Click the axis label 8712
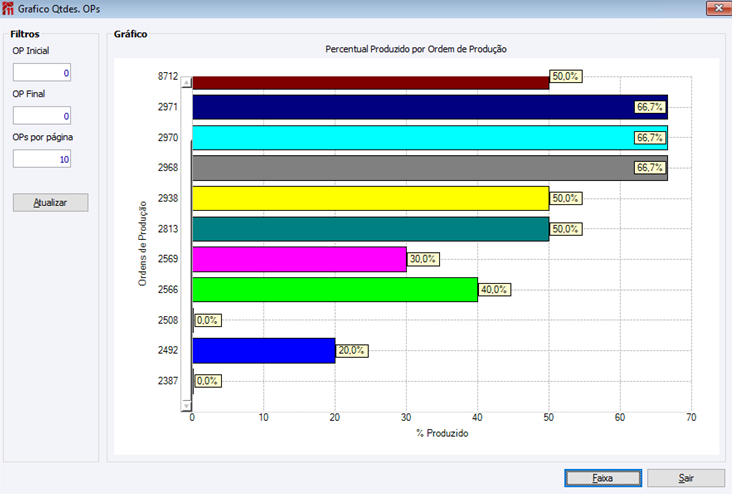This screenshot has height=494, width=732. (x=168, y=76)
